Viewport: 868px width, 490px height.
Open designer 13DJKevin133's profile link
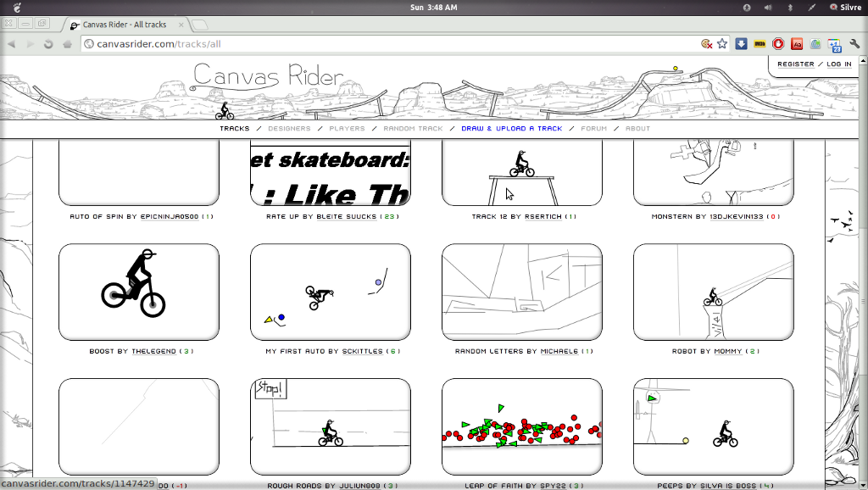[737, 216]
